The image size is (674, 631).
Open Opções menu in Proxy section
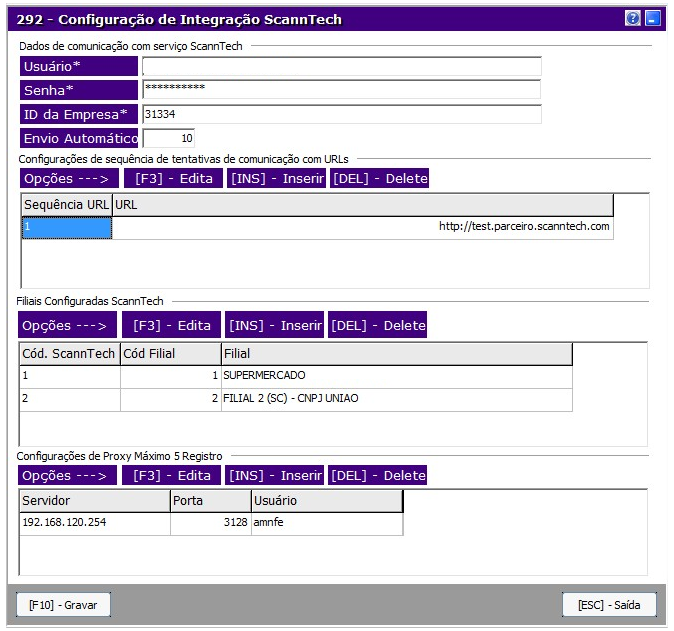[64, 476]
